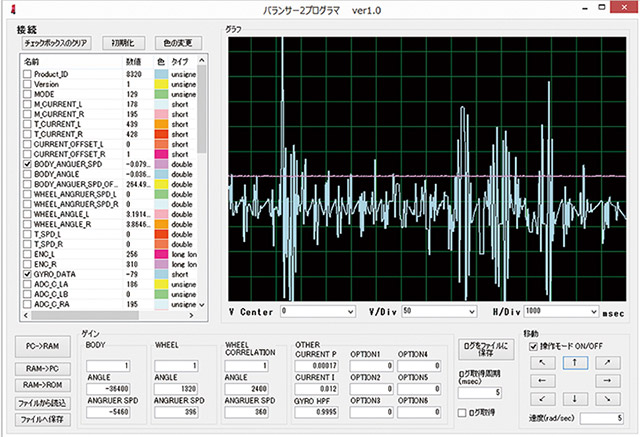Image resolution: width=640 pixels, height=437 pixels.
Task: Open the V/Div dropdown
Action: [x=472, y=312]
